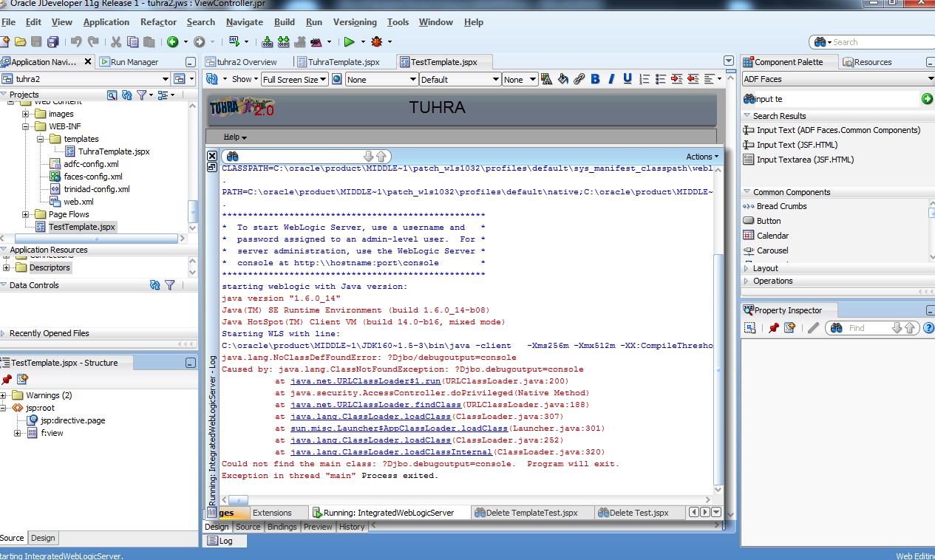Expand the Operations palette section
935x560 pixels.
point(747,281)
